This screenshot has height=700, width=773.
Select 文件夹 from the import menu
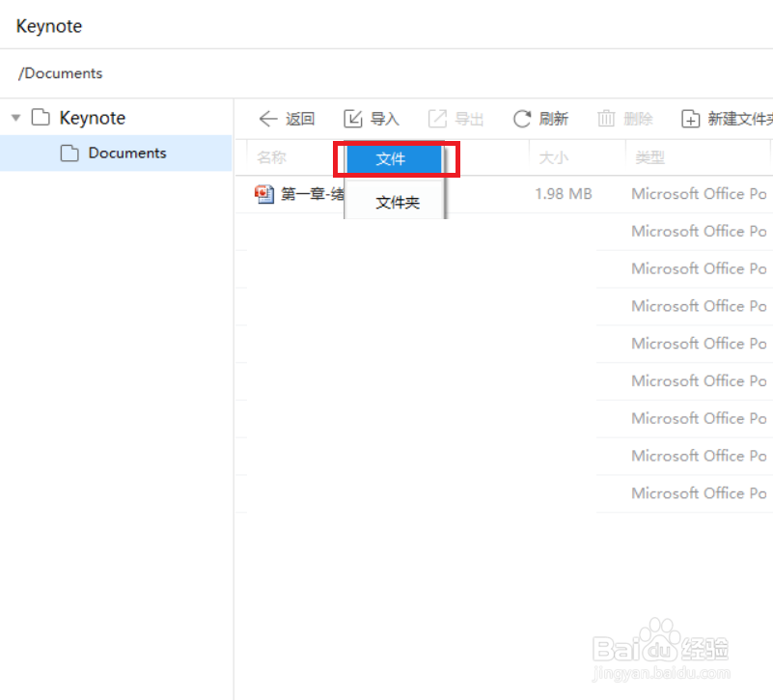click(395, 202)
